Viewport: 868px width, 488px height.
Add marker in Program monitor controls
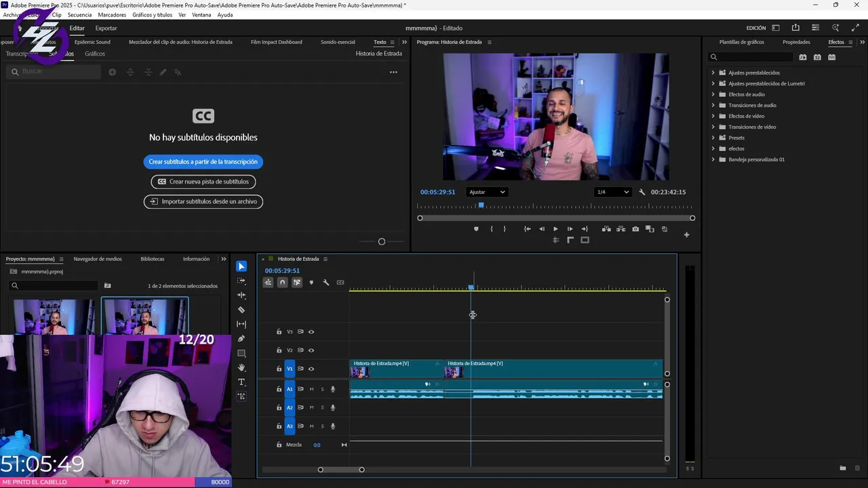tap(476, 229)
